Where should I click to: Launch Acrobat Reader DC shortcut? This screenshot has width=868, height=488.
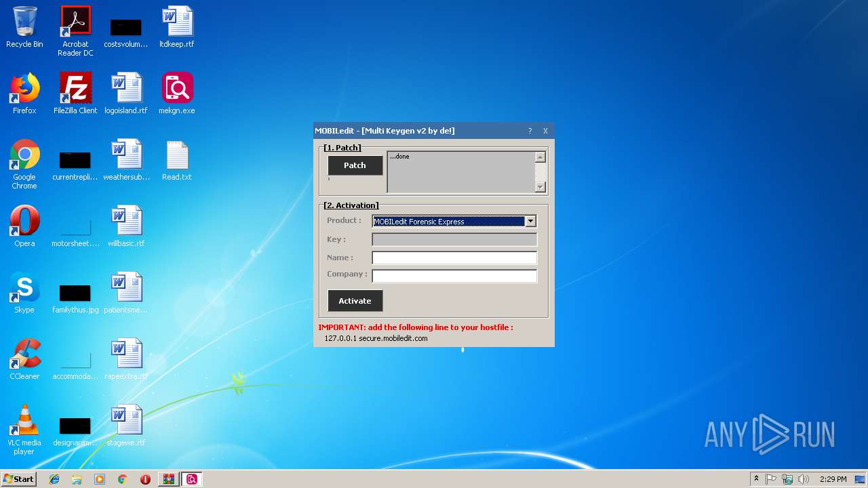pos(75,31)
